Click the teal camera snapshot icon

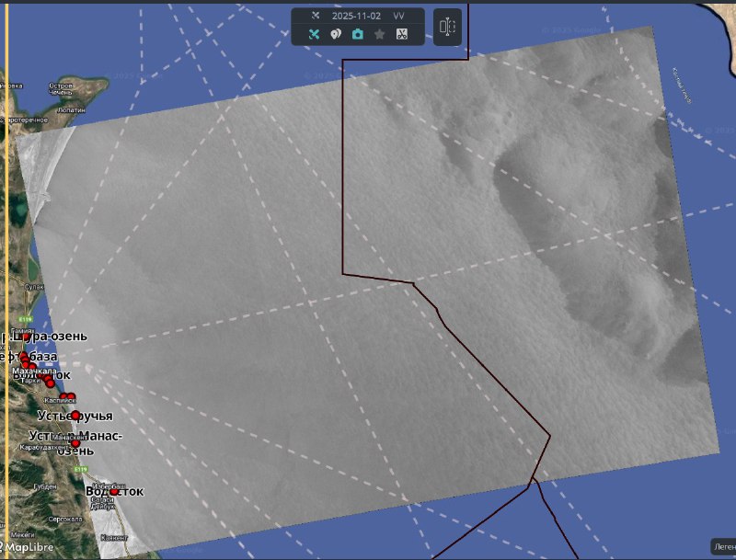tap(357, 34)
